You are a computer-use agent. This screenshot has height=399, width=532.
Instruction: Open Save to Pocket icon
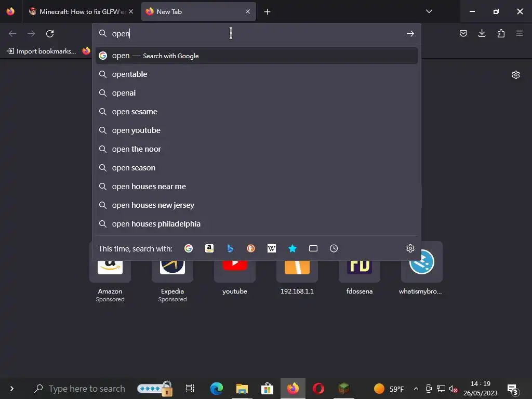[463, 33]
